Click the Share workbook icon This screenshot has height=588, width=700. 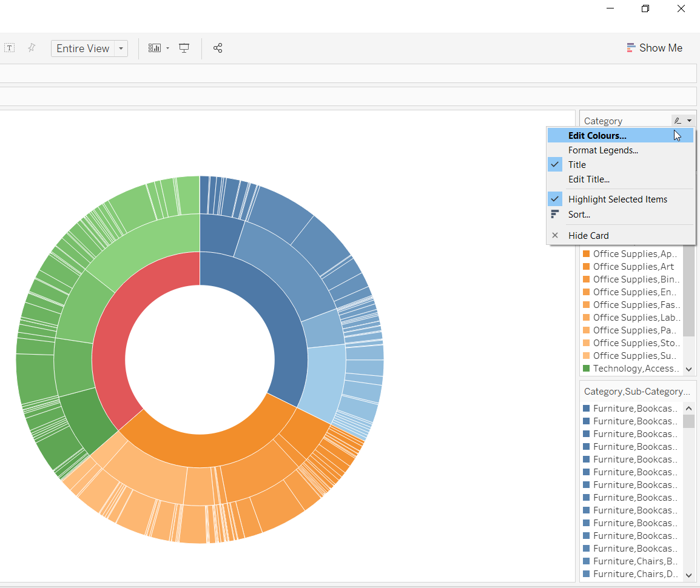[218, 48]
